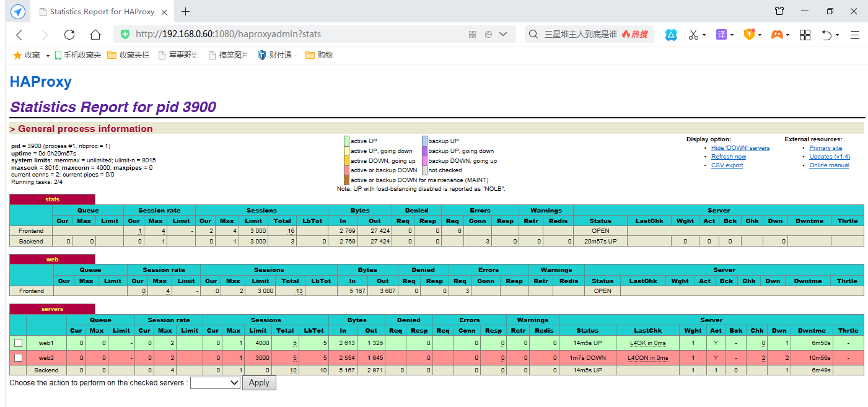The image size is (868, 407).
Task: Open the Online manual link
Action: click(x=829, y=165)
